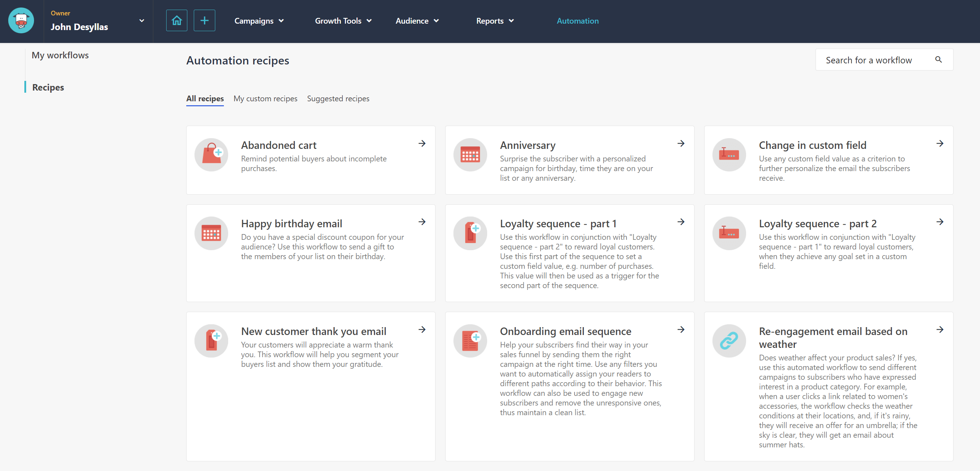The height and width of the screenshot is (471, 980).
Task: Click the home icon button
Action: point(177,20)
